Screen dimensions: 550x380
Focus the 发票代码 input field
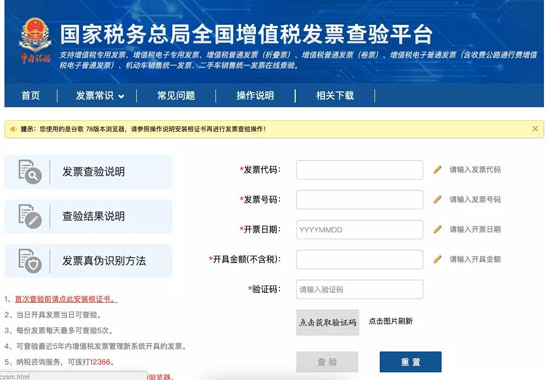click(360, 170)
